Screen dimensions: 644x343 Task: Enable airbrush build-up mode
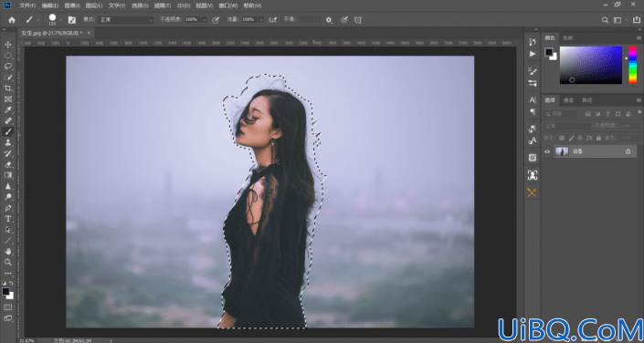pyautogui.click(x=272, y=20)
